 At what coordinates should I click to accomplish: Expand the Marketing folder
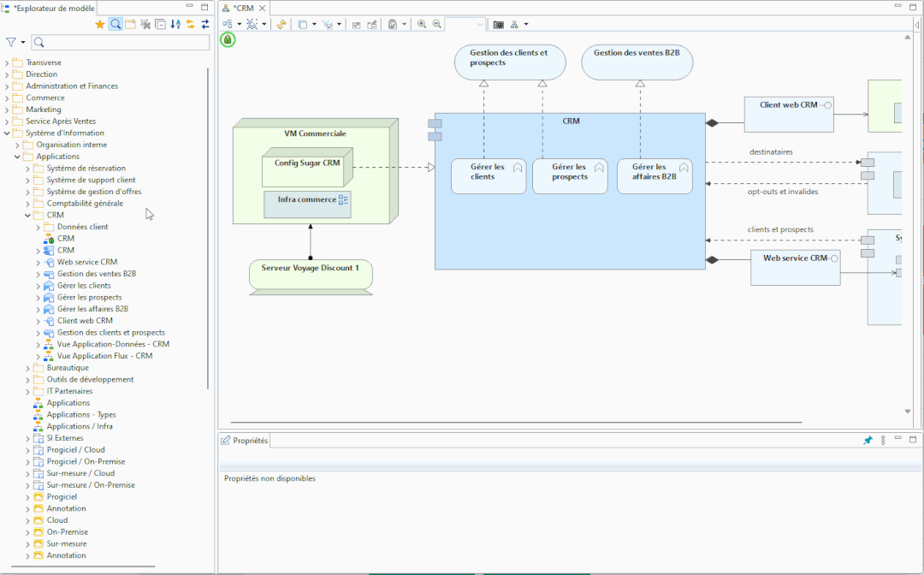(7, 110)
